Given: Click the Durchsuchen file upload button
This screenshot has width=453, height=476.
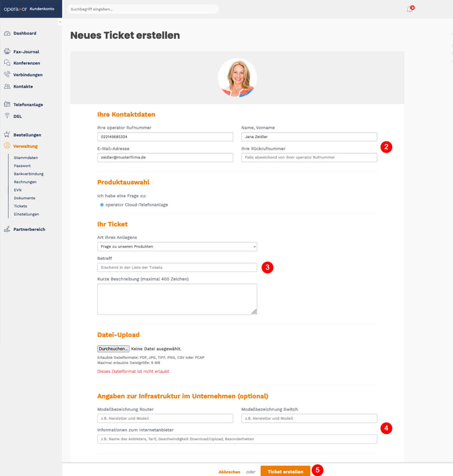Looking at the screenshot, I should coord(113,349).
